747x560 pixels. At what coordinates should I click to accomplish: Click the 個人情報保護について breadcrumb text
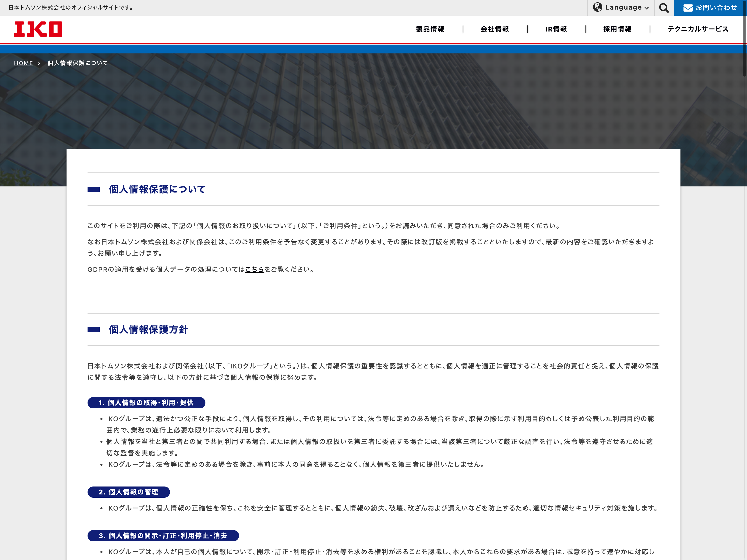[x=77, y=63]
